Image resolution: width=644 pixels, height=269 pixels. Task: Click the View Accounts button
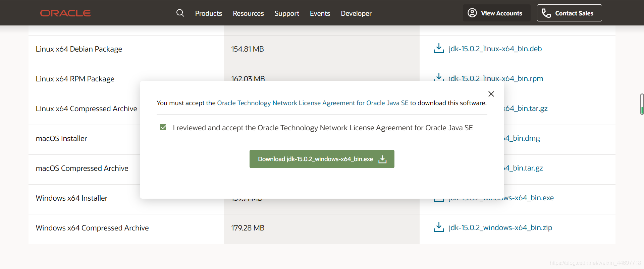point(496,13)
